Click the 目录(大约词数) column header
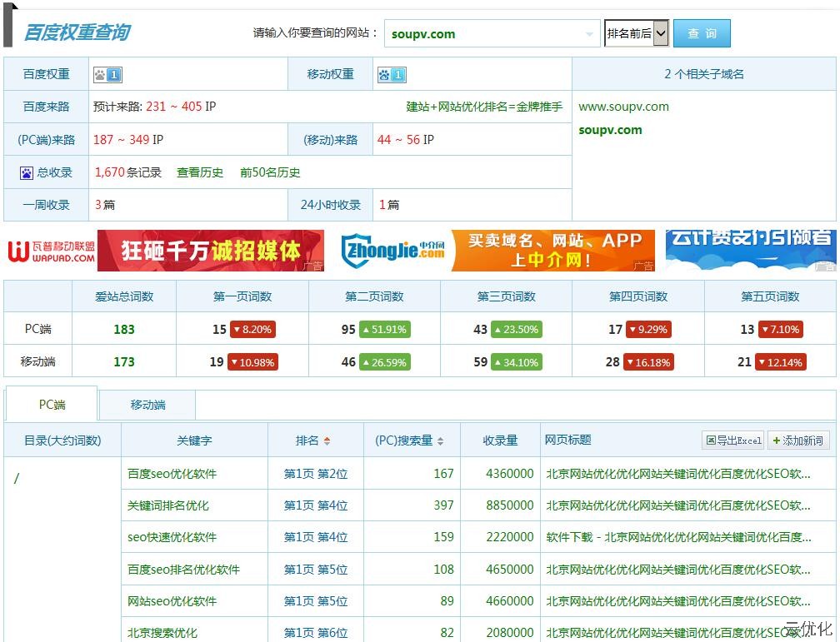840x642 pixels. pos(62,440)
